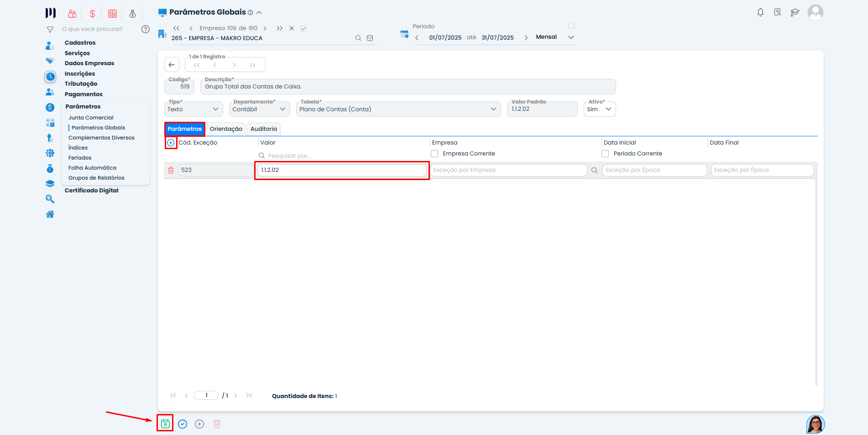
Task: Open Complementos Diversos from the menu
Action: pos(101,137)
